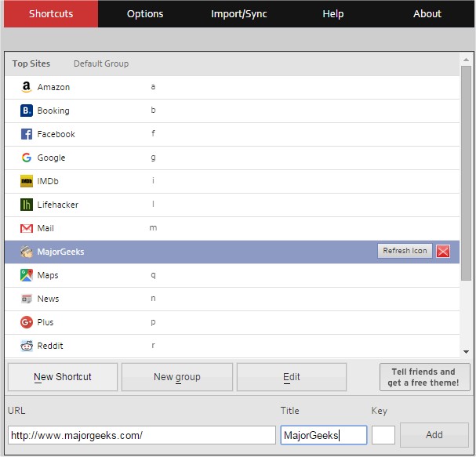Click the Google site icon
This screenshot has width=476, height=457.
(27, 158)
